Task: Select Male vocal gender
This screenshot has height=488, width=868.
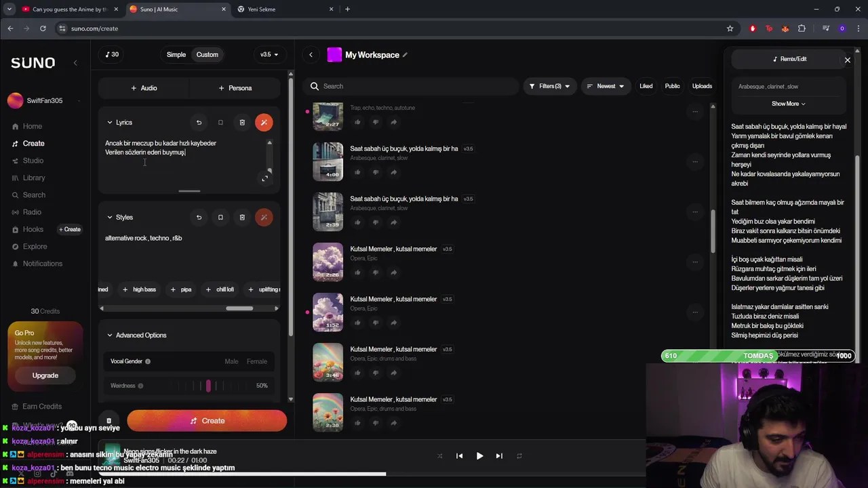Action: tap(231, 362)
